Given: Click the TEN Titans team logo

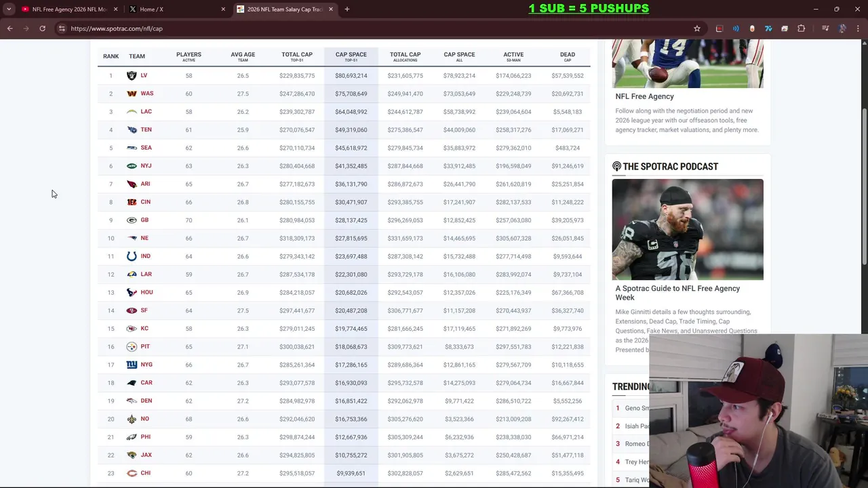Looking at the screenshot, I should pos(132,129).
